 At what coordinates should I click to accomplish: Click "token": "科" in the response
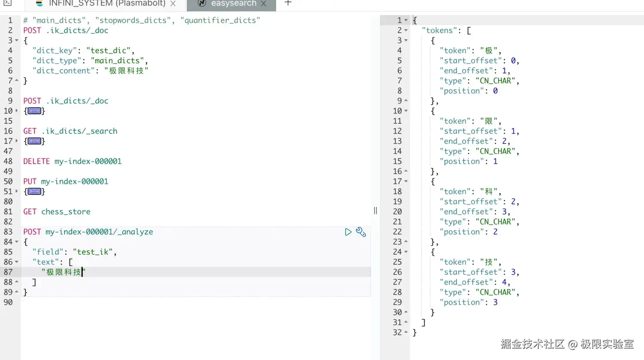coord(471,192)
